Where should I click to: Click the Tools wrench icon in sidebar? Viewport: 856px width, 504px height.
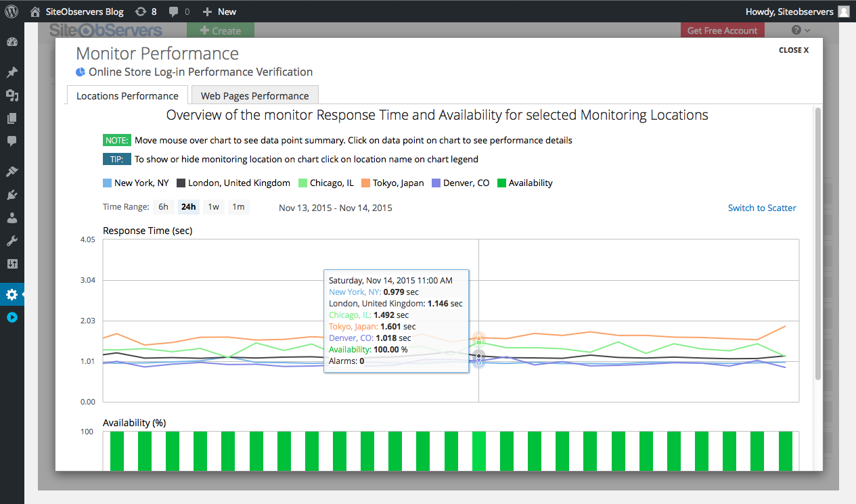click(12, 241)
